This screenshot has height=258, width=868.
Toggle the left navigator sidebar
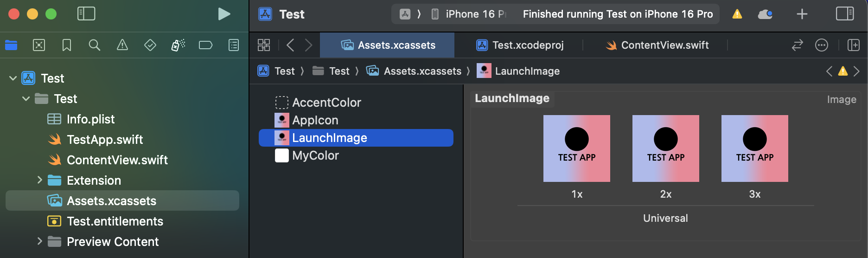pos(86,14)
